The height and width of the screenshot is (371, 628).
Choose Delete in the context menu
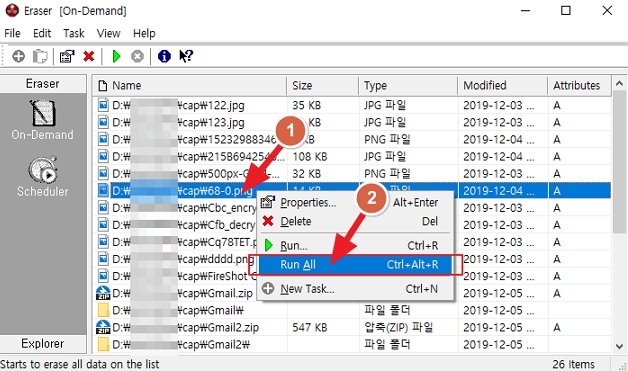click(355, 221)
